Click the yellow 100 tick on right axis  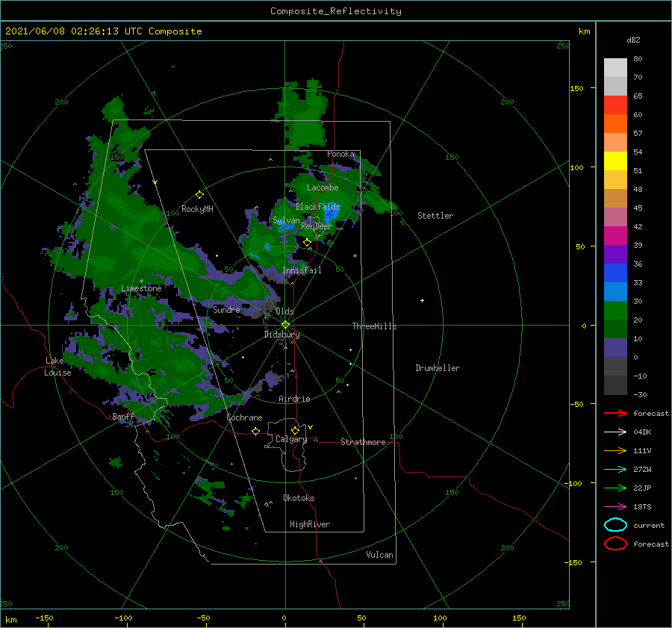[x=576, y=167]
